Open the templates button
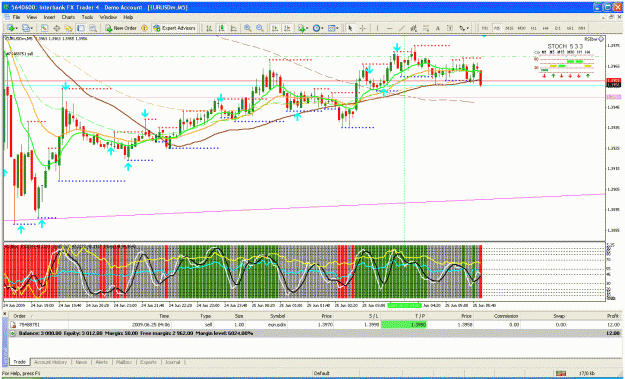 pos(332,28)
